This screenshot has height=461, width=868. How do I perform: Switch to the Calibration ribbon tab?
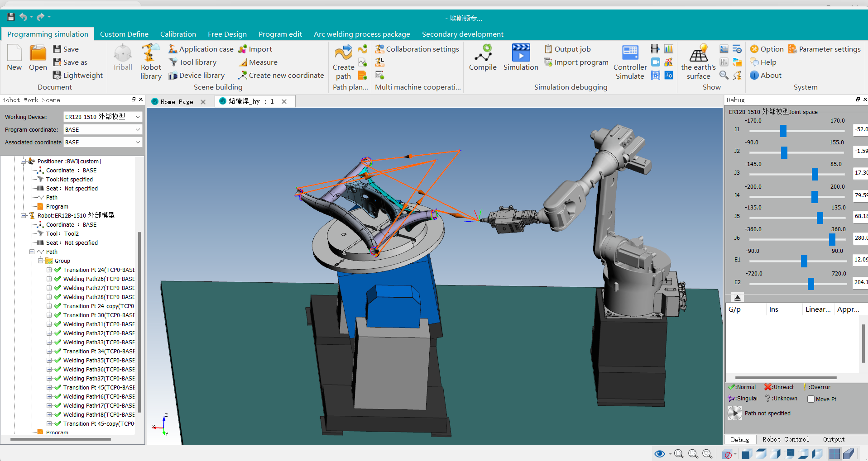pos(178,34)
